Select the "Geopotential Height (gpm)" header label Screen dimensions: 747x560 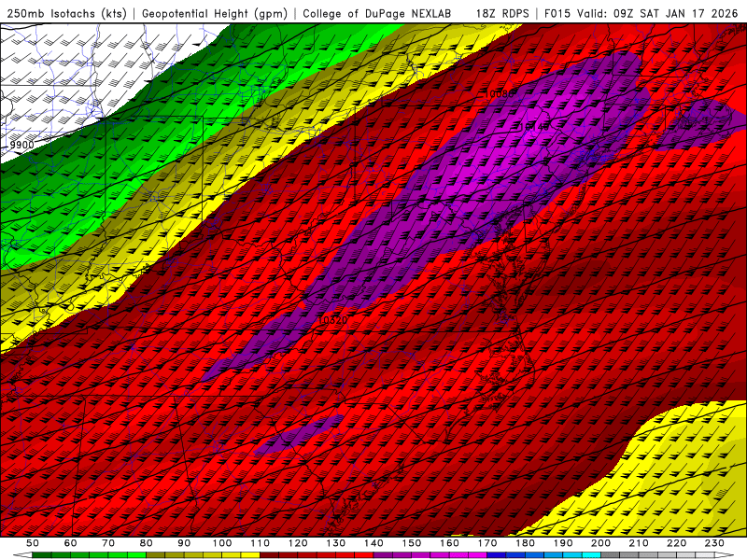215,13
